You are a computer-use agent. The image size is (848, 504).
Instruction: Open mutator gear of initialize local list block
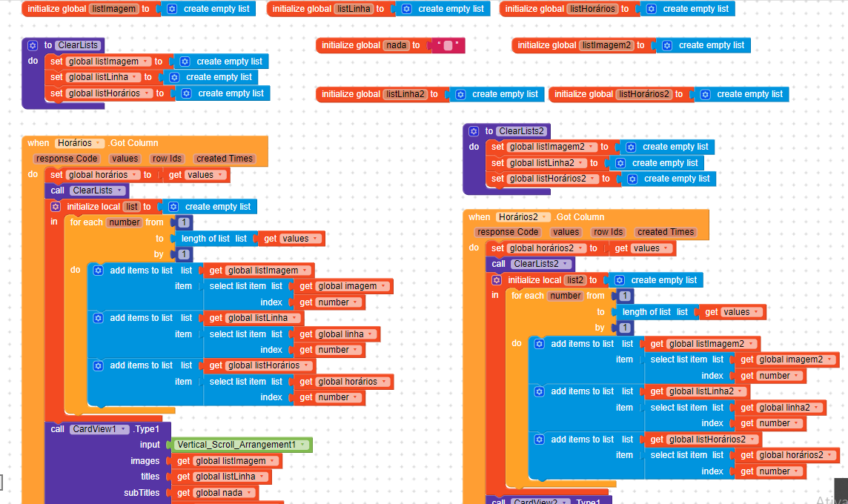(56, 207)
